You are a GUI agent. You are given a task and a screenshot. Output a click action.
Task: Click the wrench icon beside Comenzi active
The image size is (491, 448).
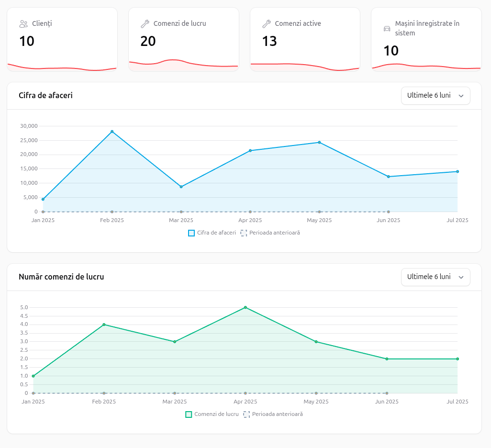(x=267, y=23)
